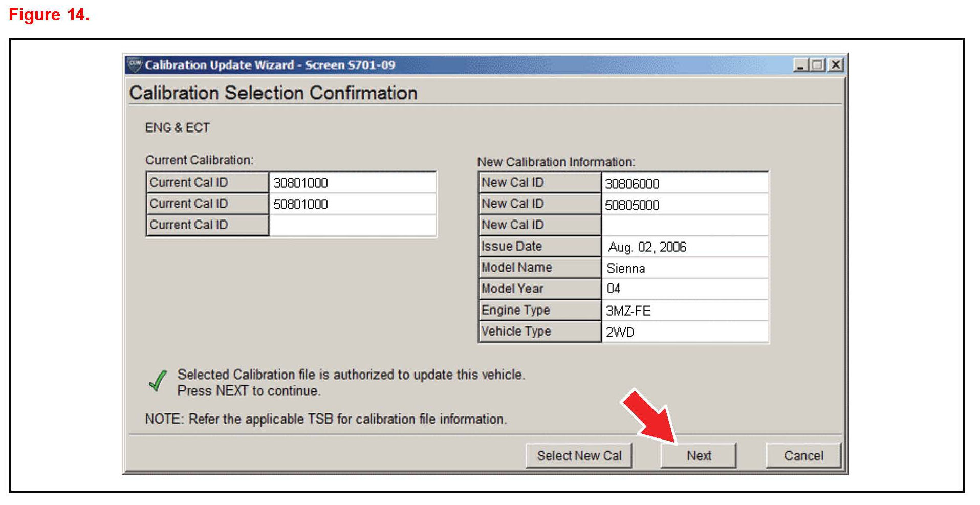
Task: Maximize the Calibration Update Wizard window
Action: click(817, 65)
